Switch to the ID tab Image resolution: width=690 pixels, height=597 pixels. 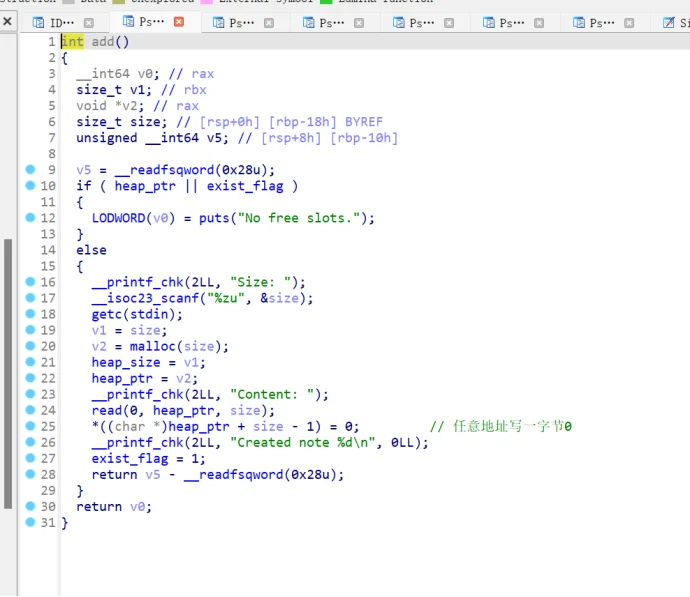point(61,22)
